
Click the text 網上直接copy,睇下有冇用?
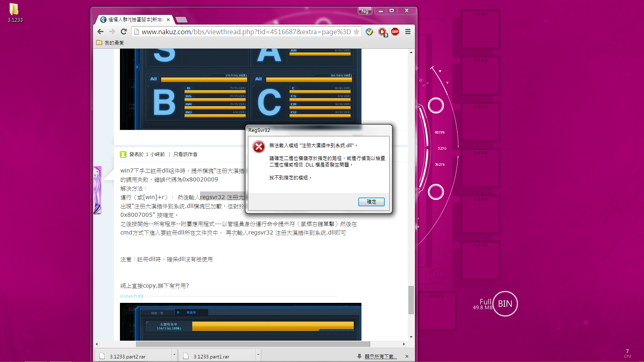155,286
